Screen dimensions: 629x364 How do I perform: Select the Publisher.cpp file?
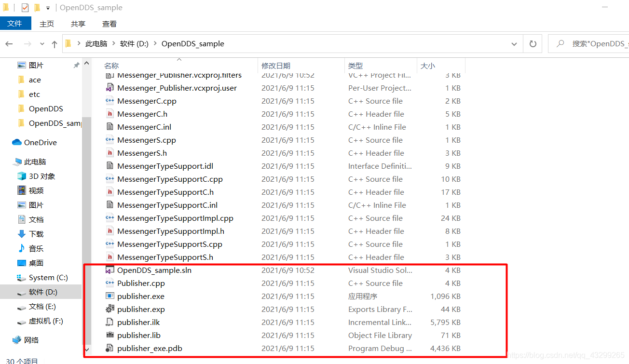[141, 283]
